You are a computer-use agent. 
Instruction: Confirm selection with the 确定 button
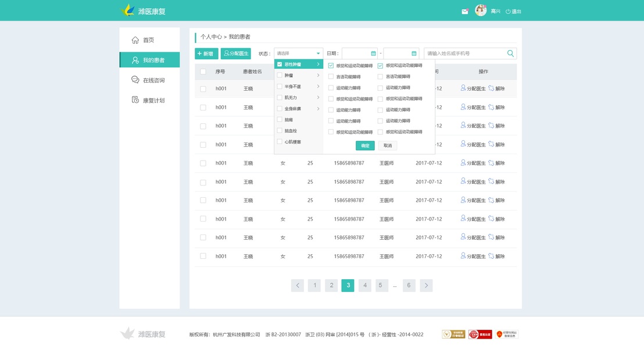coord(365,145)
